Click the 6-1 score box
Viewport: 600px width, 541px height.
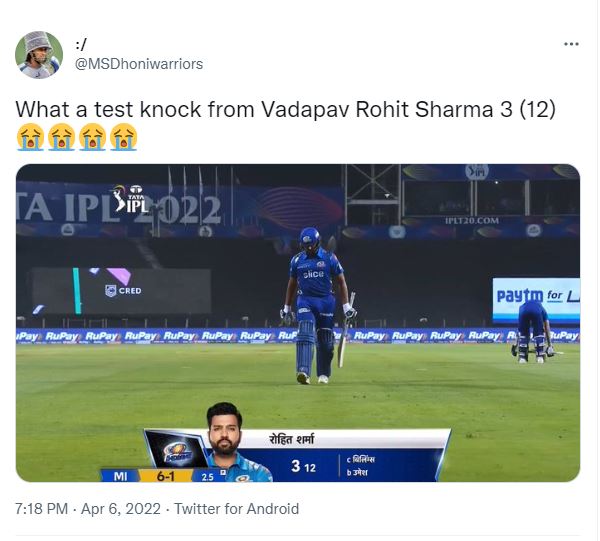pos(165,476)
